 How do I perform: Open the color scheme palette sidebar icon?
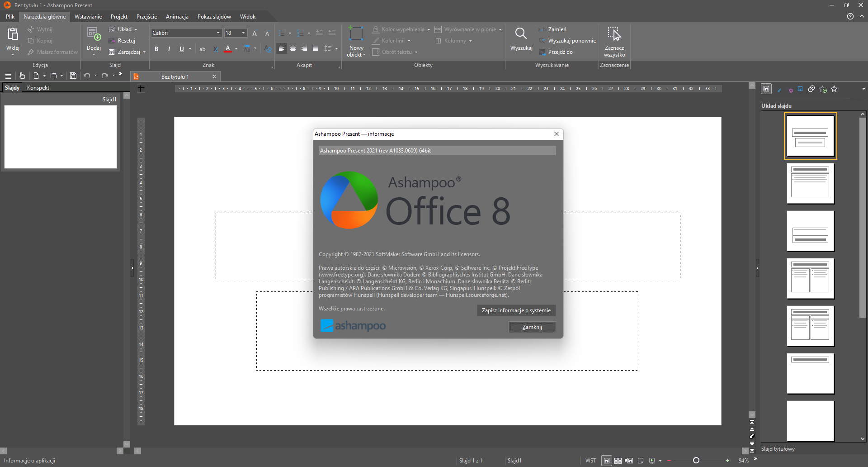point(790,90)
